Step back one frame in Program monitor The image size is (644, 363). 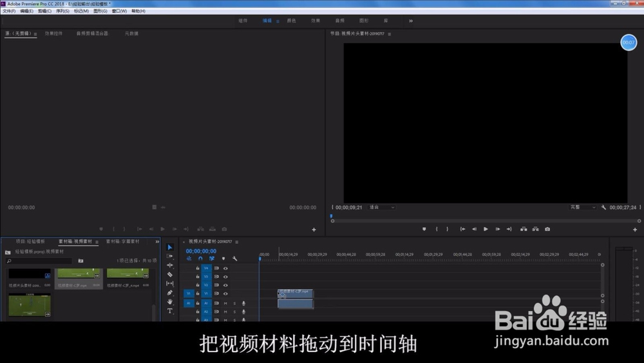[474, 229]
